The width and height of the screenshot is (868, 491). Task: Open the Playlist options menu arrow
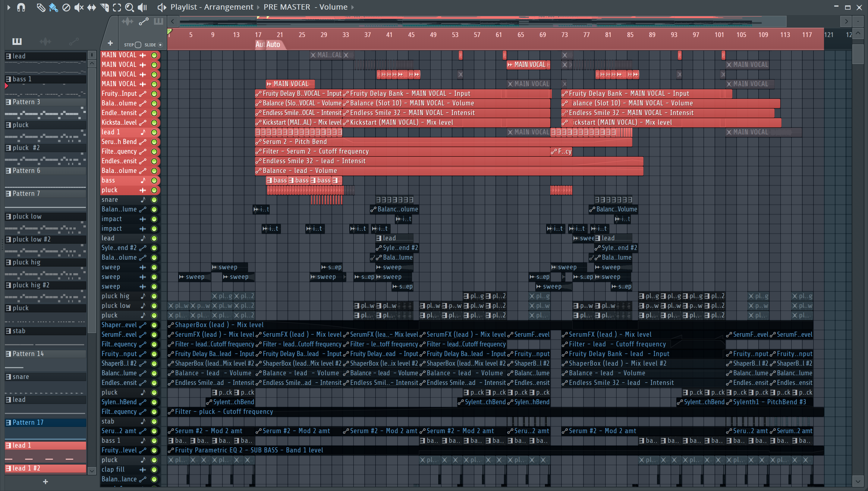click(9, 7)
